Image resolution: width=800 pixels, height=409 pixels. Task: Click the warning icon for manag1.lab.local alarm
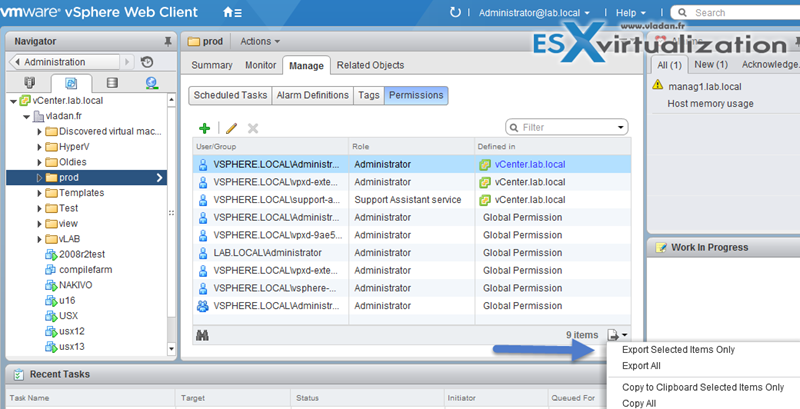pos(658,86)
